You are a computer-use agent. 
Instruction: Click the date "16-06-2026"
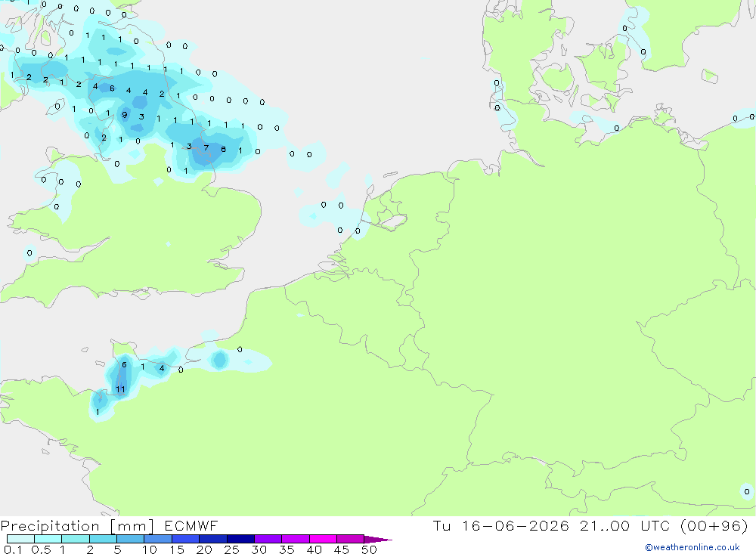coord(516,525)
